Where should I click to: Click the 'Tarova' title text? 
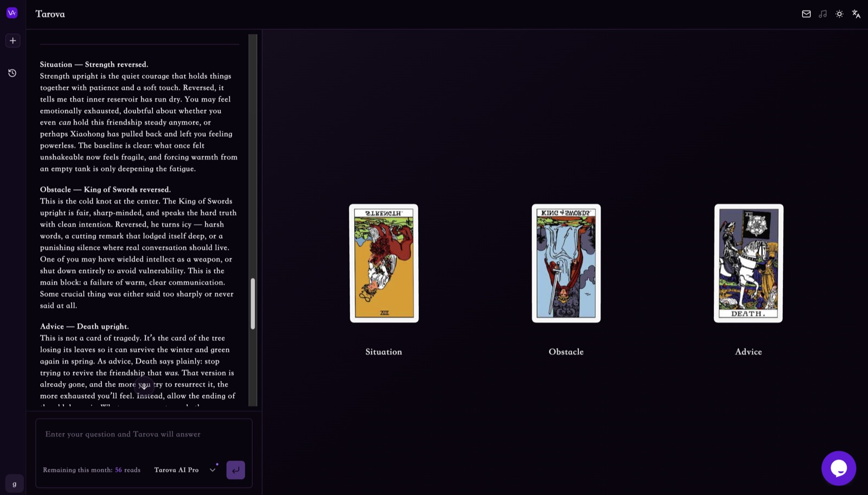pos(50,14)
